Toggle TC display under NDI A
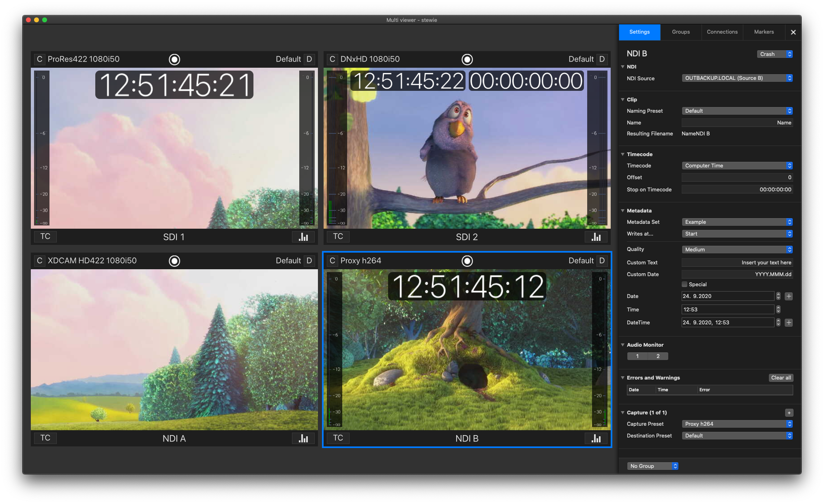Screen dimensions: 824x504 [x=45, y=438]
